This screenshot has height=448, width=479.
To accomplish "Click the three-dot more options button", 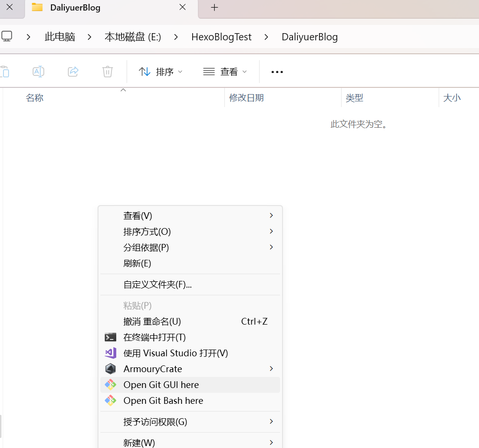I will point(277,72).
